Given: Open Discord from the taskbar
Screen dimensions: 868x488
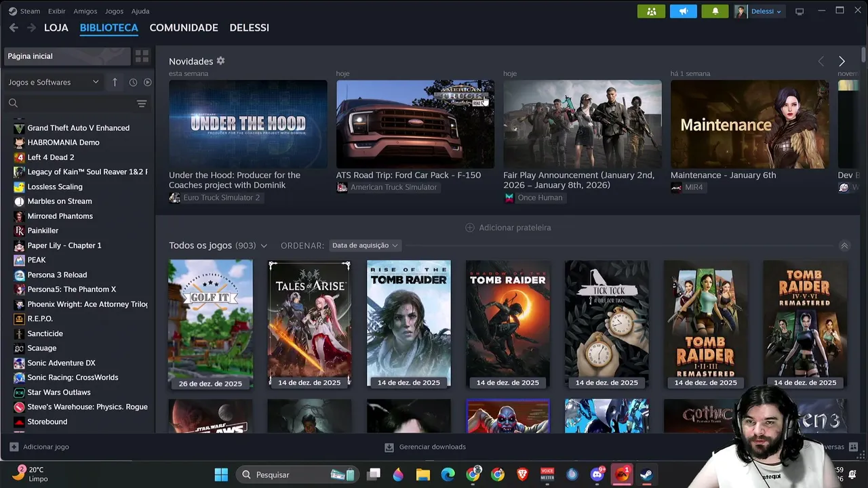Looking at the screenshot, I should 597,474.
